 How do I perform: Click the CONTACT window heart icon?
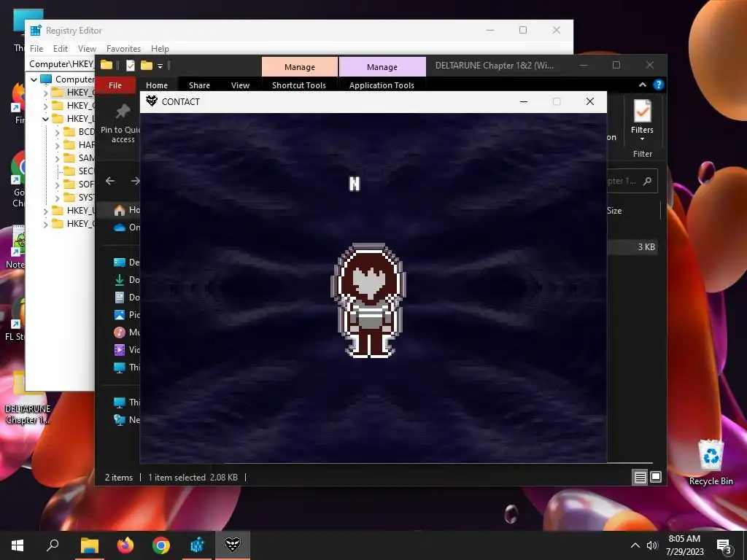pos(152,101)
